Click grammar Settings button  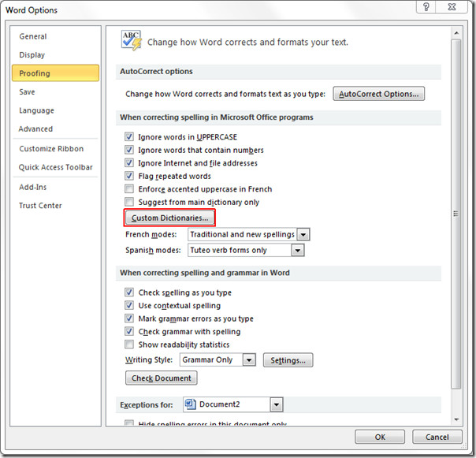[x=288, y=360]
